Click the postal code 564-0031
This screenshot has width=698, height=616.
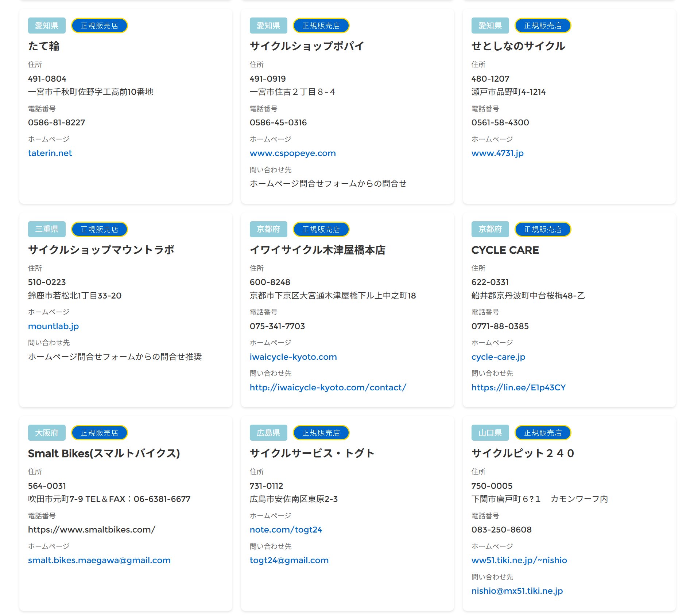(x=47, y=486)
